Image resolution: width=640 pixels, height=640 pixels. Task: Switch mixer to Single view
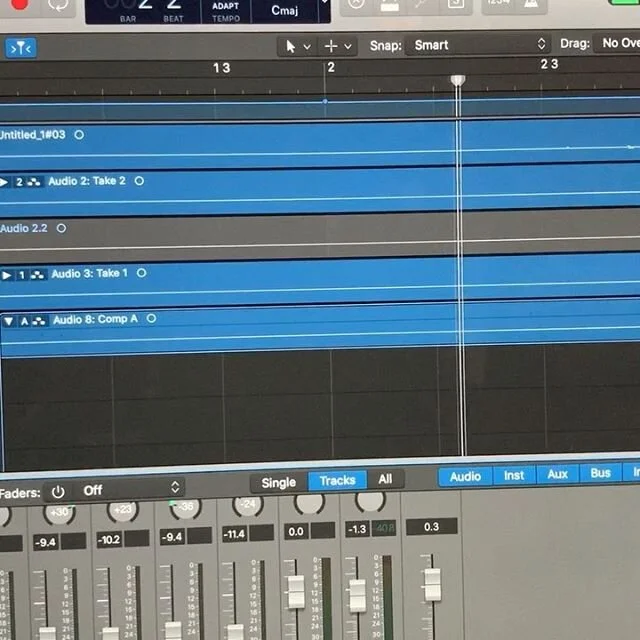[278, 483]
